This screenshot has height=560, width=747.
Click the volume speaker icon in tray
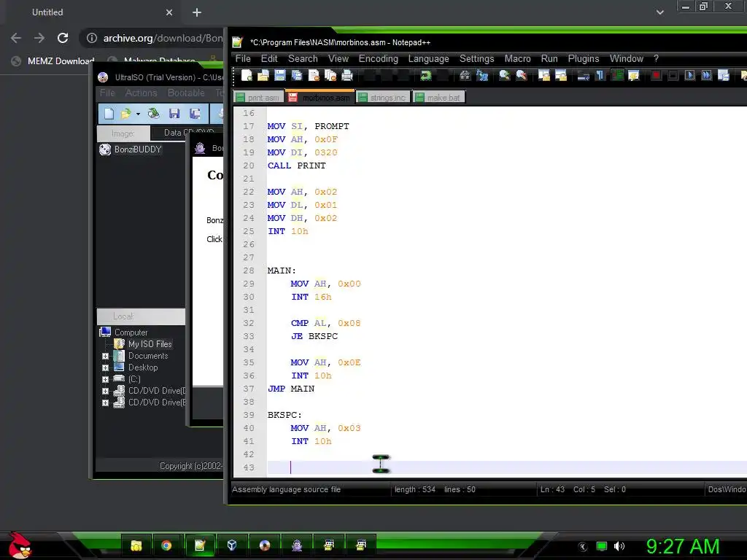pyautogui.click(x=619, y=546)
